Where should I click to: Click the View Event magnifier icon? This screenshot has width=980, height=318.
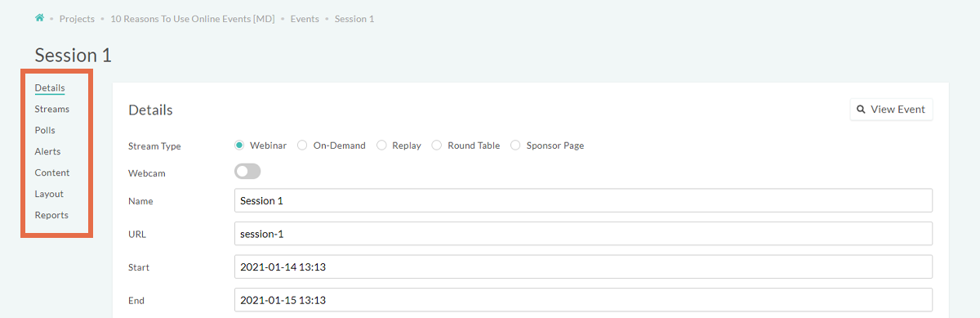pos(861,110)
